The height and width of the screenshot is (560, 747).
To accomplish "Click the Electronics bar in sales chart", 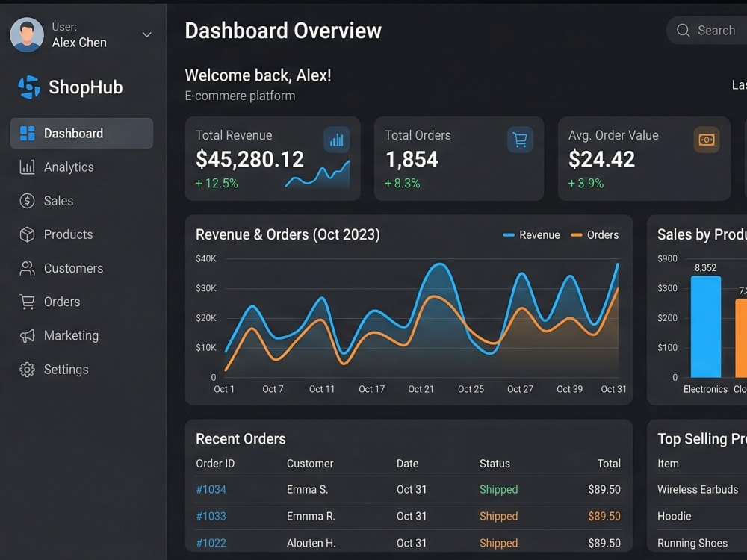I will [706, 327].
